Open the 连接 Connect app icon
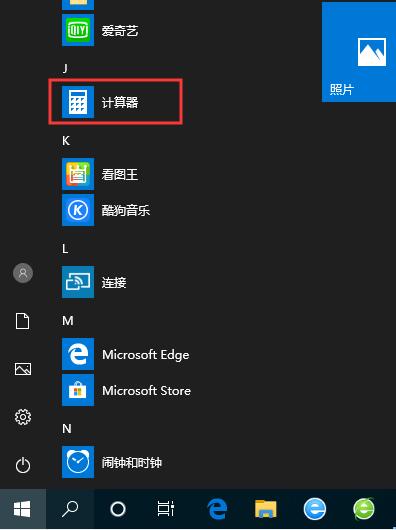Viewport: 396px width, 530px height. tap(78, 282)
